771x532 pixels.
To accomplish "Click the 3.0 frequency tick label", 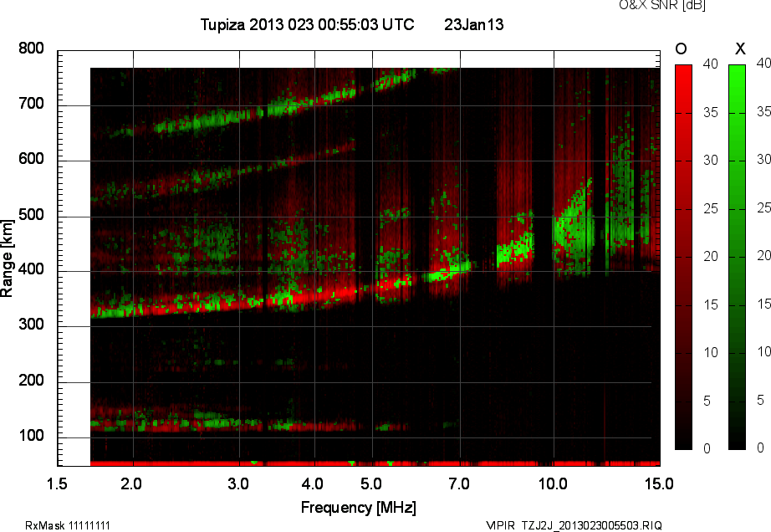I will pos(238,483).
